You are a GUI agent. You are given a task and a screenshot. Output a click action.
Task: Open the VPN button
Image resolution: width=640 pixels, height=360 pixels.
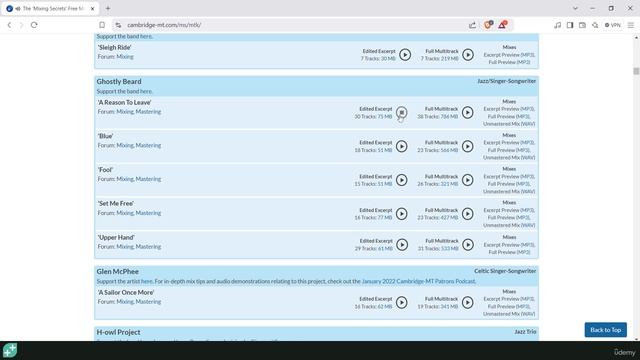pyautogui.click(x=613, y=25)
